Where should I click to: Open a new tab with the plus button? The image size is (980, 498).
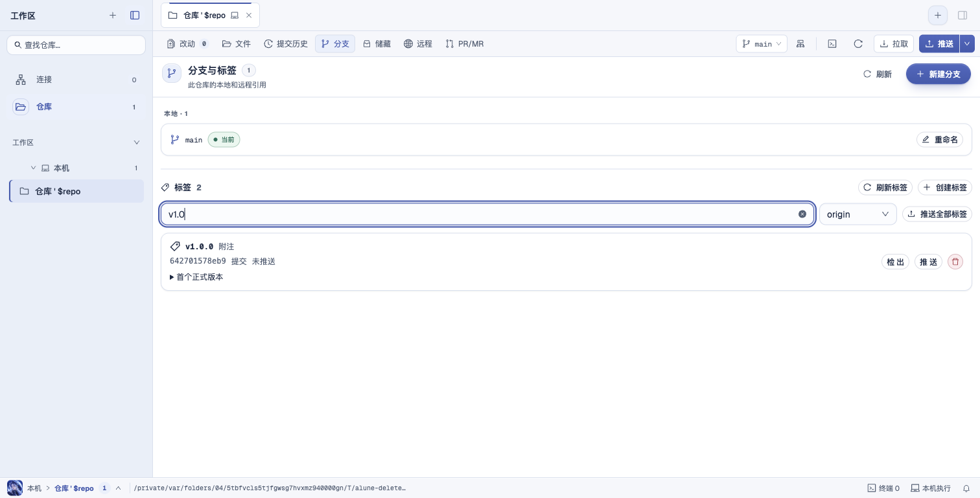coord(937,15)
